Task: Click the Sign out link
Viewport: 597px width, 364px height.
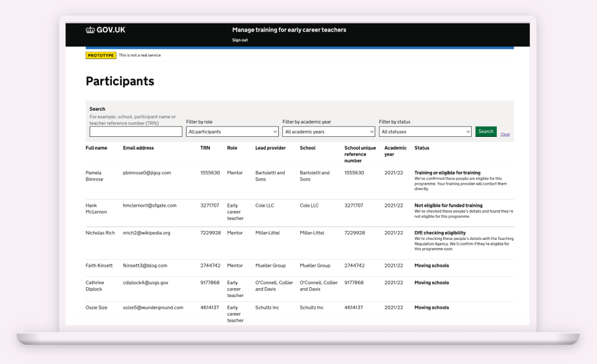Action: pos(240,40)
